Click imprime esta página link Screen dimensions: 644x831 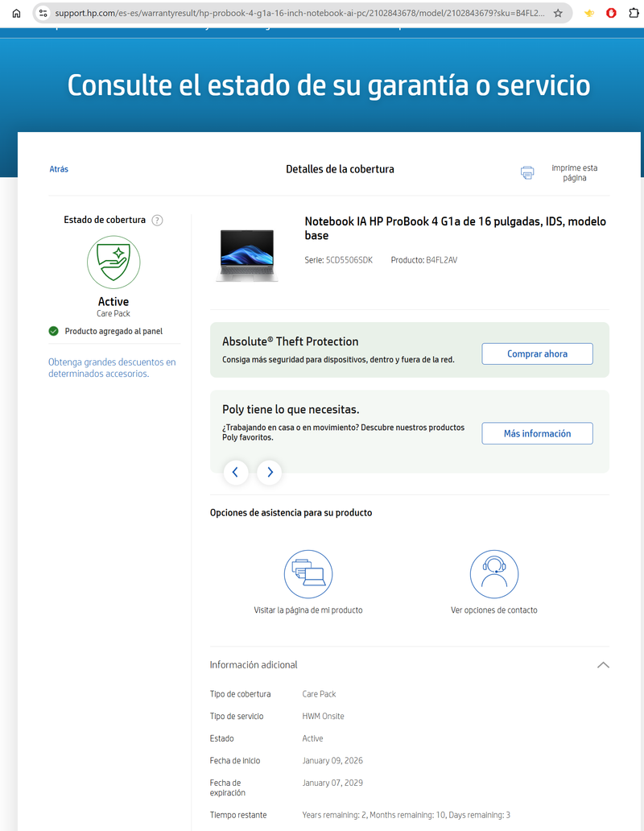[x=574, y=173]
